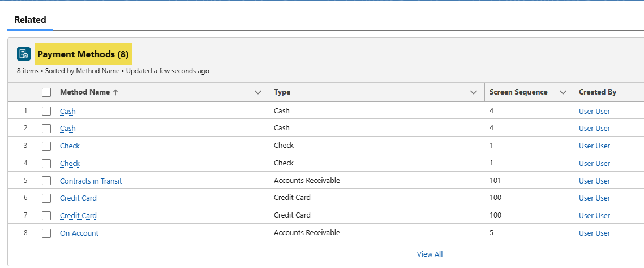Open the Credit Card record in row 6
This screenshot has height=268, width=644.
coord(78,198)
